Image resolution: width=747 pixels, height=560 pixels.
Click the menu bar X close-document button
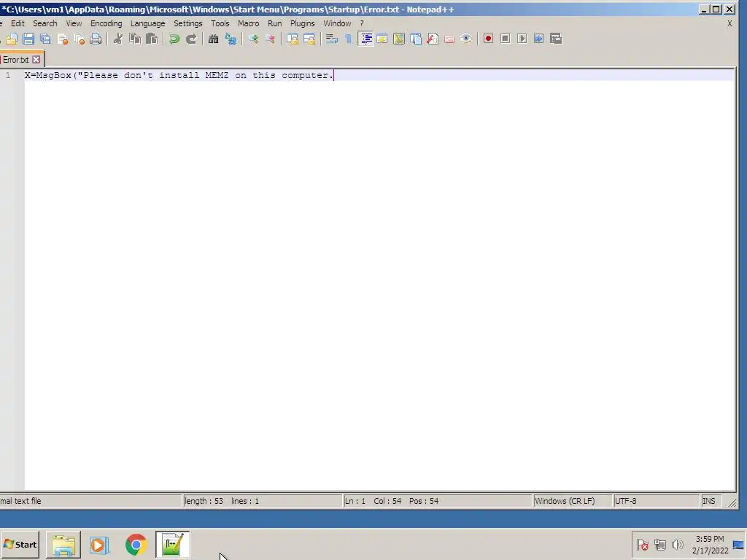point(729,23)
